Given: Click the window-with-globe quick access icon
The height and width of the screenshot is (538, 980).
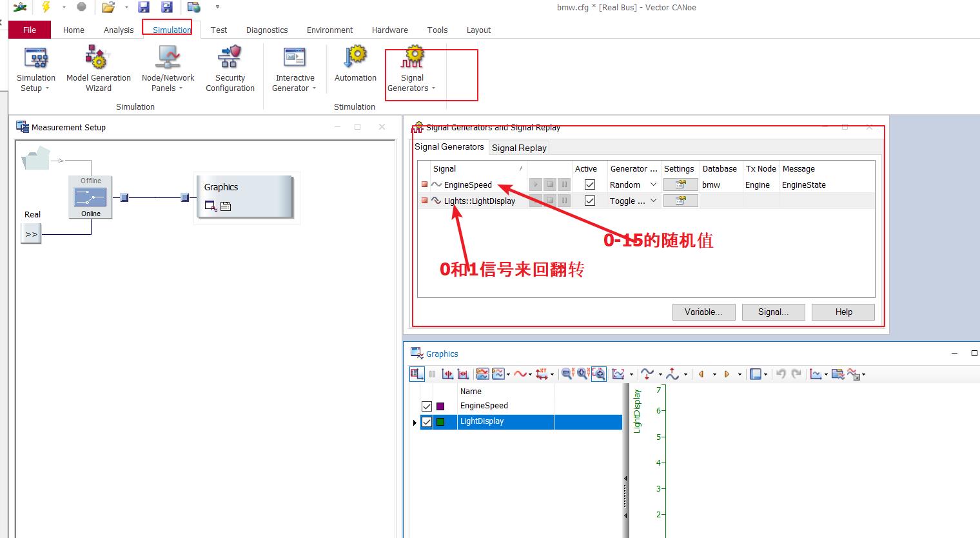Looking at the screenshot, I should (x=193, y=7).
